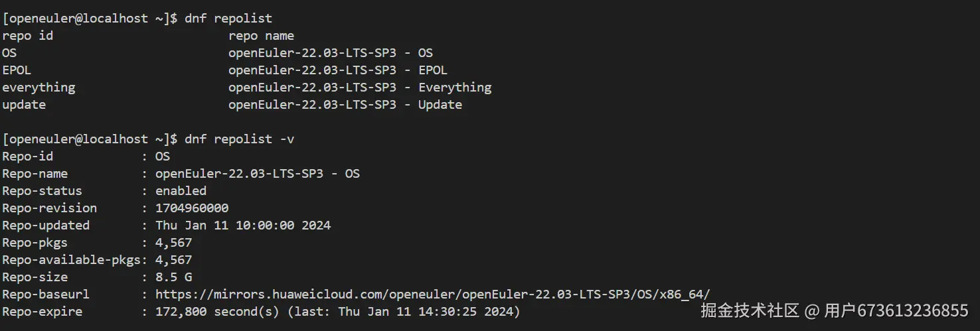Click the huaweicloud mirror baseurl link
The width and height of the screenshot is (980, 331).
pyautogui.click(x=432, y=294)
